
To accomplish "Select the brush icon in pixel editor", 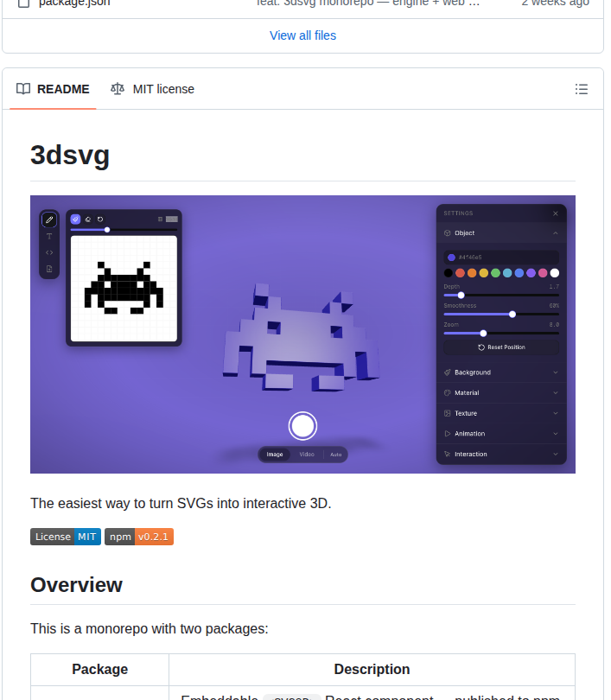I will coord(75,220).
